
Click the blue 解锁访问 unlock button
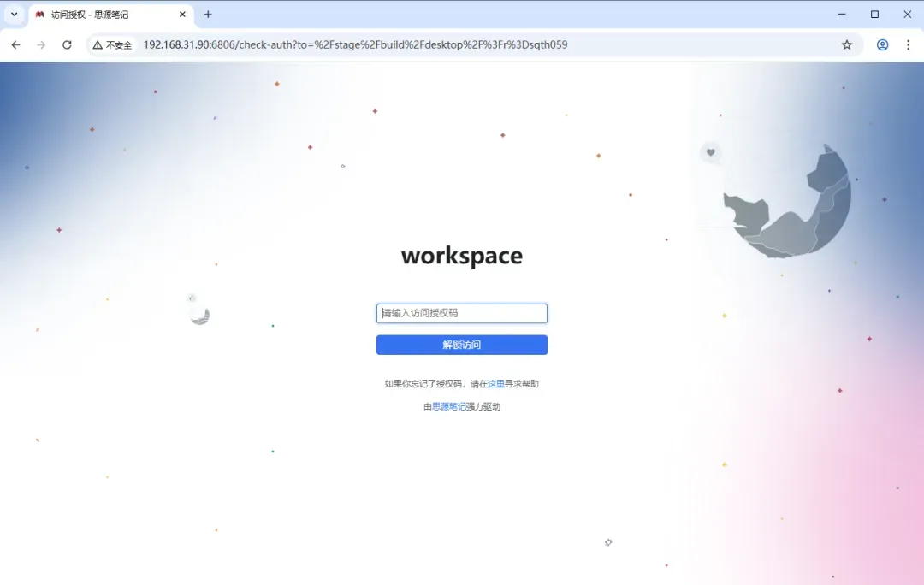(x=461, y=345)
